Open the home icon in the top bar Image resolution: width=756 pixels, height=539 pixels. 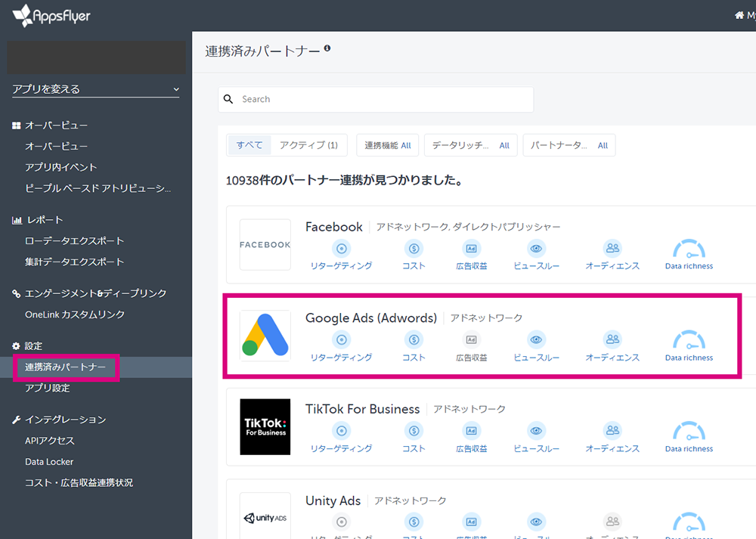tap(739, 15)
